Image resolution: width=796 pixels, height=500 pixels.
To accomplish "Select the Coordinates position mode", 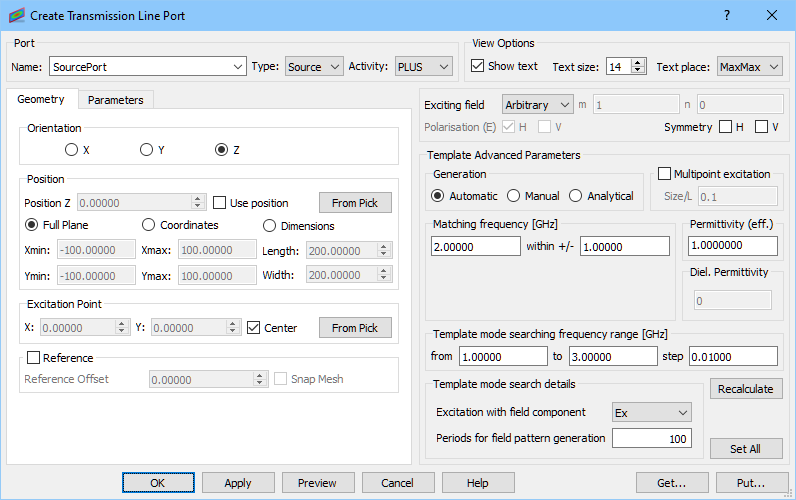I will (x=148, y=225).
